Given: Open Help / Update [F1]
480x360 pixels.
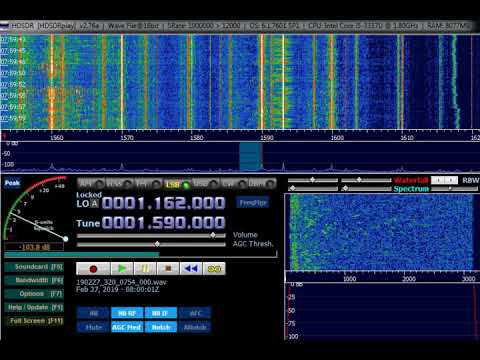Looking at the screenshot, I should pyautogui.click(x=34, y=307).
